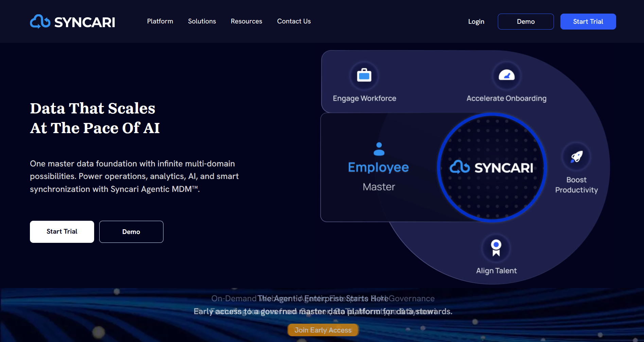The image size is (644, 342).
Task: Click the Employee person icon
Action: 379,149
